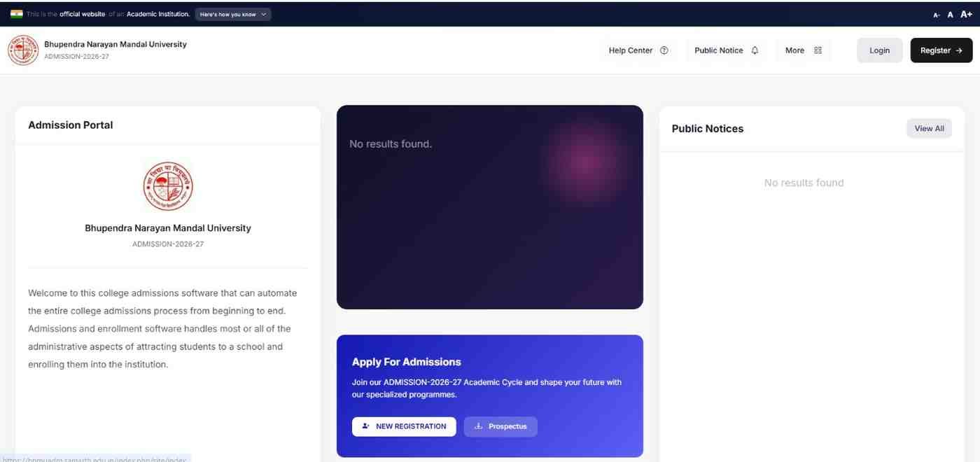Increase font size with the A+ button
The image size is (980, 462).
pos(967,14)
